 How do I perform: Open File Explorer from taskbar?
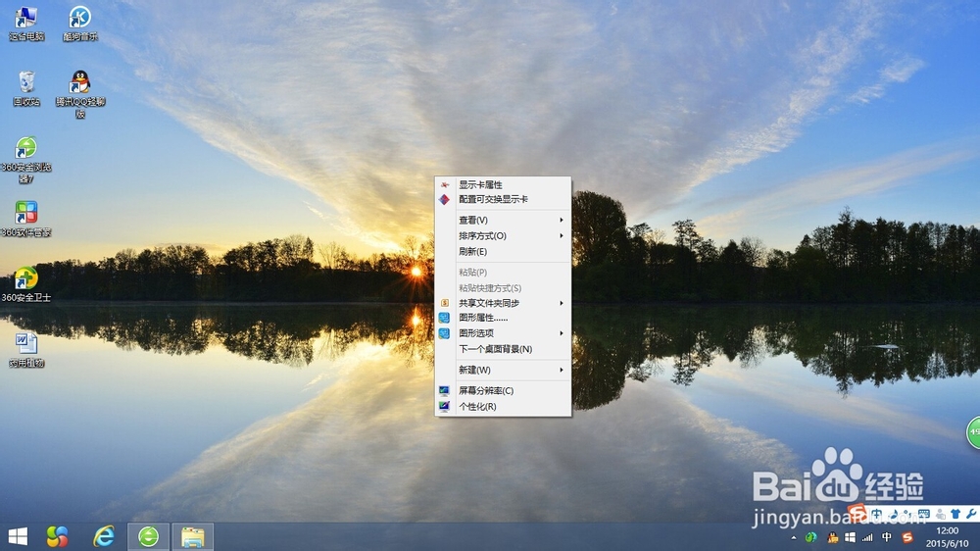pos(192,536)
